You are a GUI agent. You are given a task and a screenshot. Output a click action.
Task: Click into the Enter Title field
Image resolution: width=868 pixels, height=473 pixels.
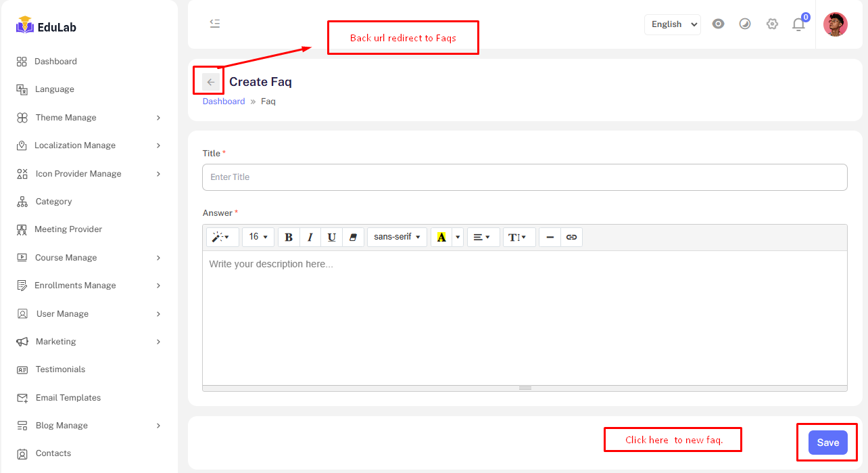(524, 177)
